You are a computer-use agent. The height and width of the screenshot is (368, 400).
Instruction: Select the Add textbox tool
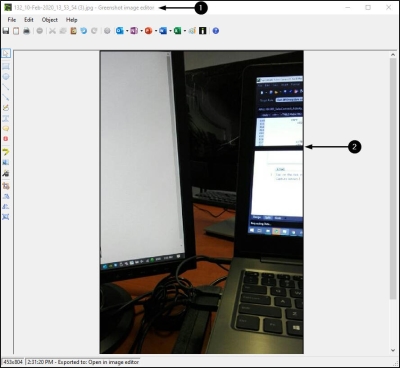click(6, 118)
